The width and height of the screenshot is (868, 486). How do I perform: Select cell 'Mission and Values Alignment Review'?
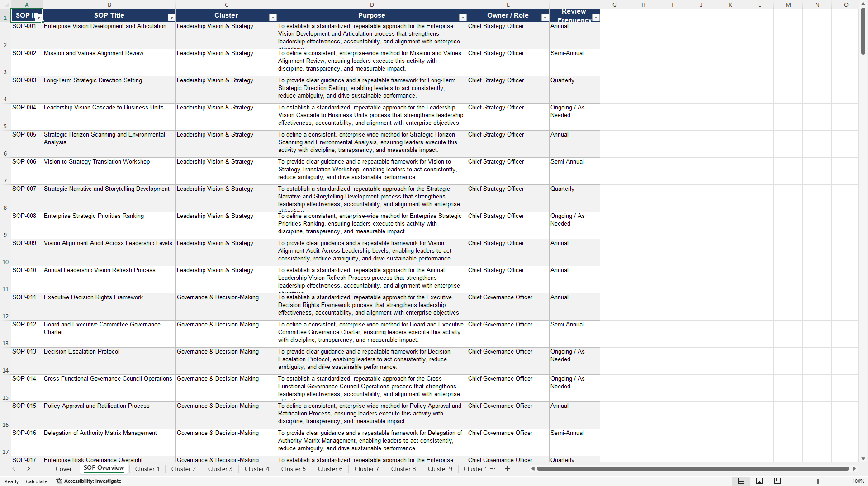109,63
